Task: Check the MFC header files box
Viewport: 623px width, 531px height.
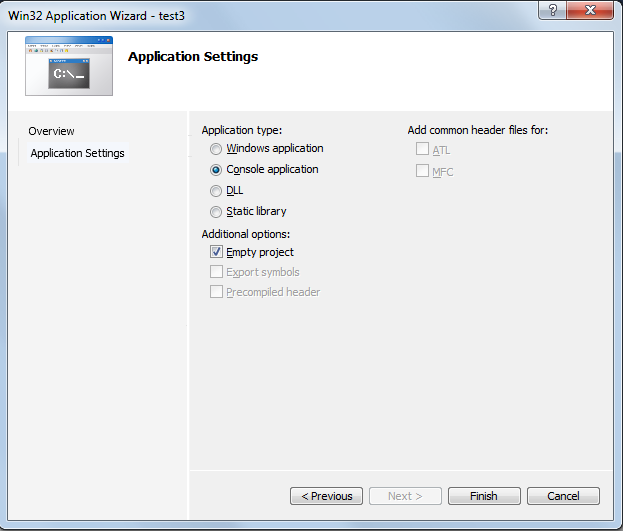Action: pos(422,171)
